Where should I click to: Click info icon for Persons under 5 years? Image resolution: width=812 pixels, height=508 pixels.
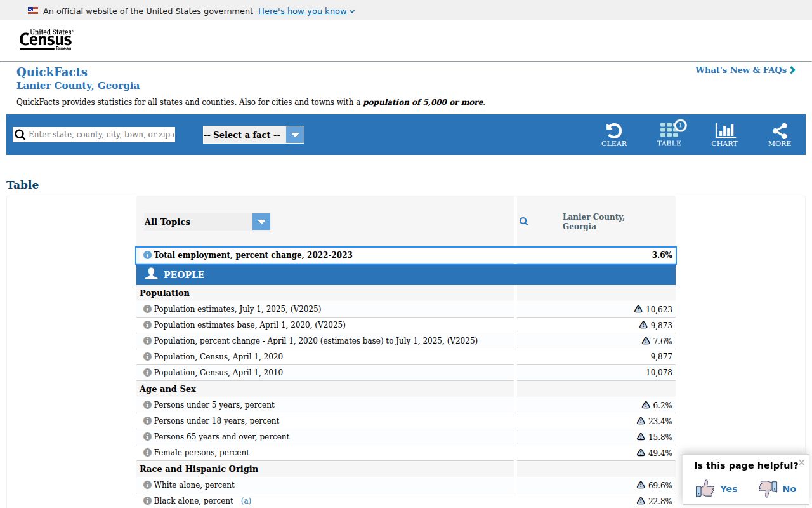tap(147, 405)
